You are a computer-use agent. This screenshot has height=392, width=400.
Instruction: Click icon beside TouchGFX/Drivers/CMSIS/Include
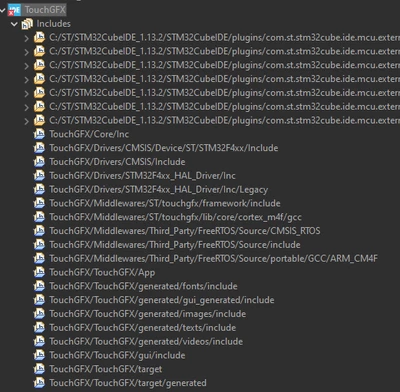[39, 162]
